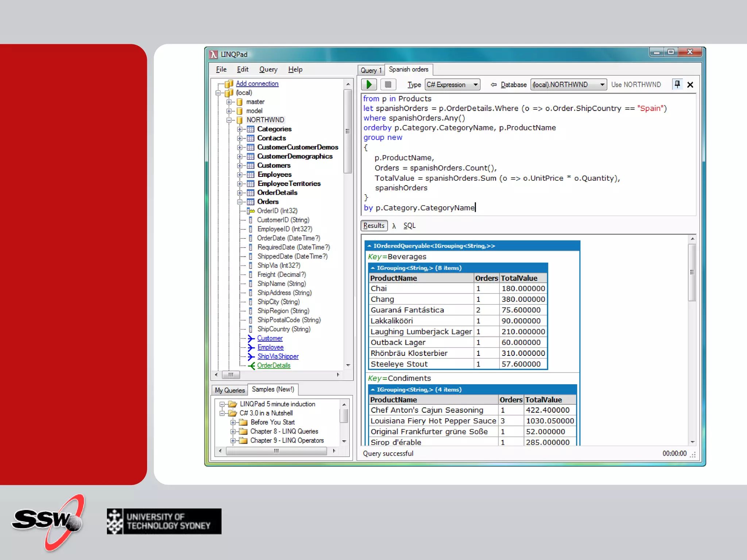Image resolution: width=747 pixels, height=560 pixels.
Task: Close the query with X icon
Action: (690, 85)
